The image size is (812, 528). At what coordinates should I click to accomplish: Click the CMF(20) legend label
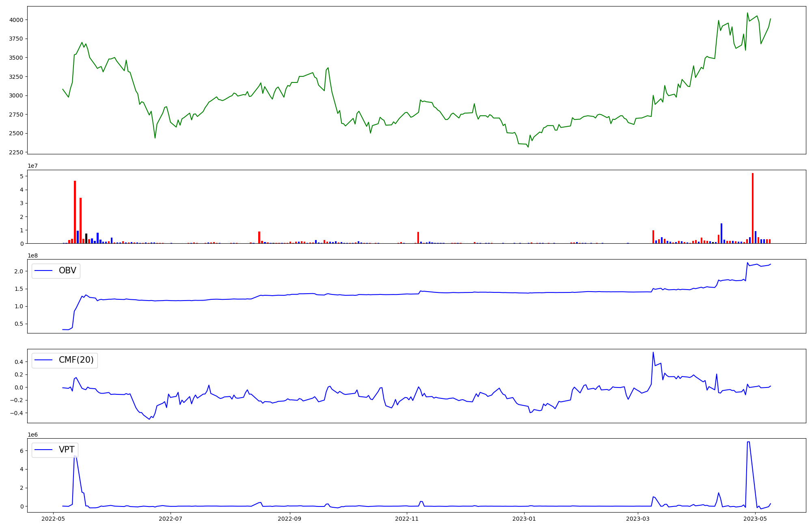(x=76, y=360)
